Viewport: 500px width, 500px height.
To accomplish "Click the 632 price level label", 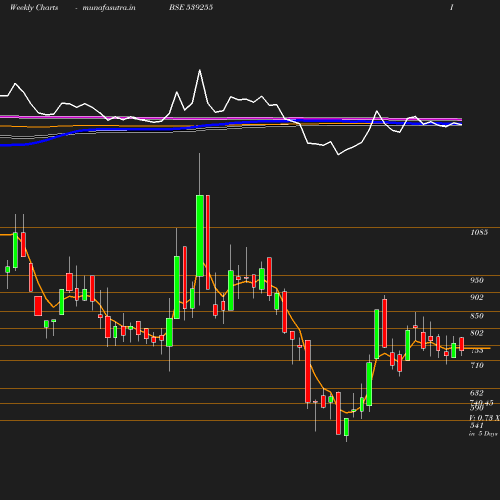I will (477, 393).
